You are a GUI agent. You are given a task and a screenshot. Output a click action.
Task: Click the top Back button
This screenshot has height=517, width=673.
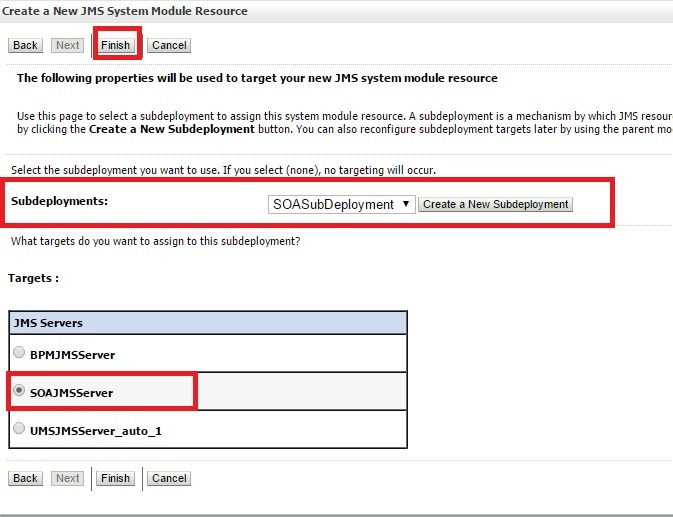(x=25, y=45)
